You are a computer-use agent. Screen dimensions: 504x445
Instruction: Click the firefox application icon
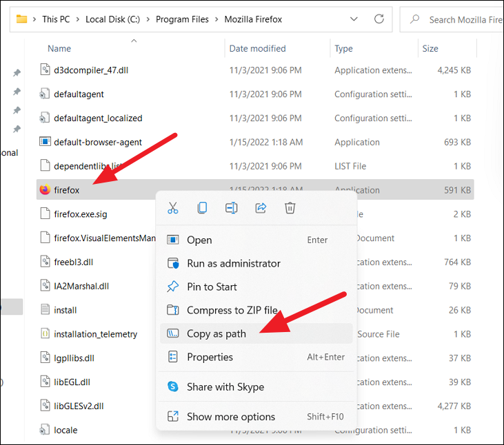pos(45,189)
